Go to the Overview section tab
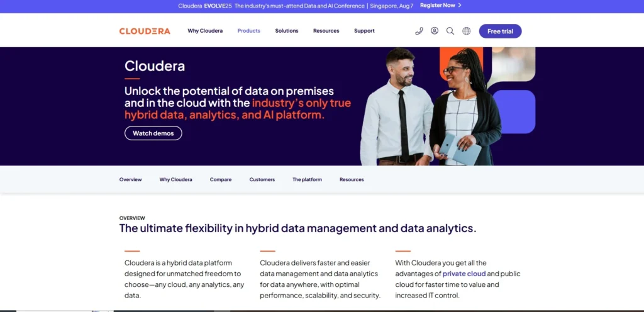The image size is (644, 312). pos(131,179)
